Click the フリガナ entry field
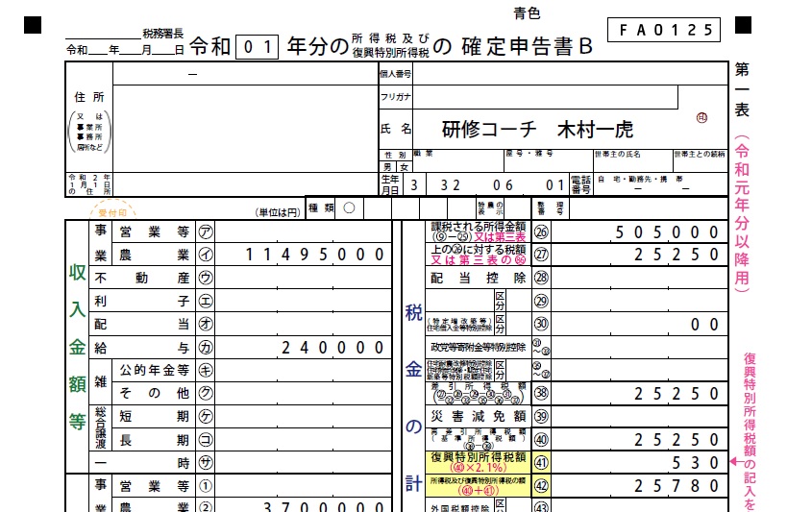 545,97
